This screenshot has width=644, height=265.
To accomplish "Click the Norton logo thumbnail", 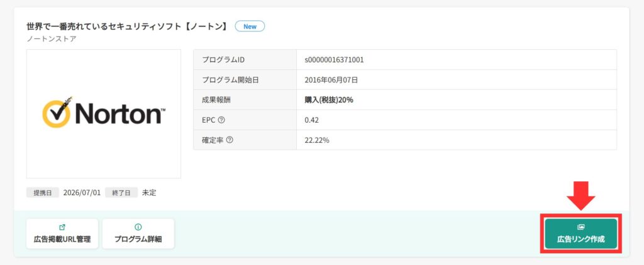I will [104, 114].
